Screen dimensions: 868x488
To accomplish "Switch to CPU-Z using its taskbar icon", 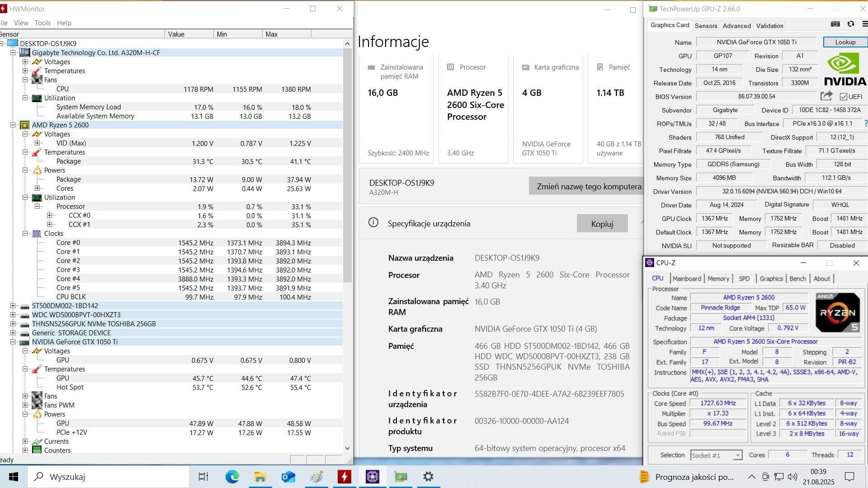I will (373, 477).
